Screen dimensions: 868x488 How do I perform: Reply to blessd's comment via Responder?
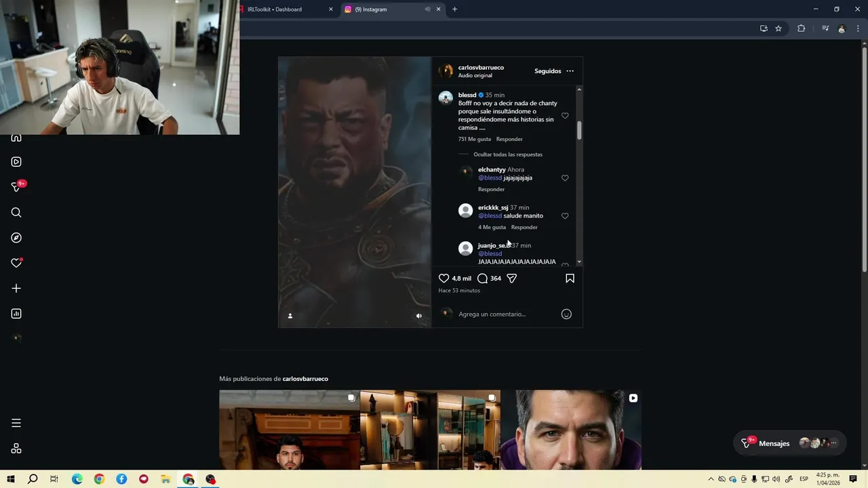pyautogui.click(x=509, y=140)
